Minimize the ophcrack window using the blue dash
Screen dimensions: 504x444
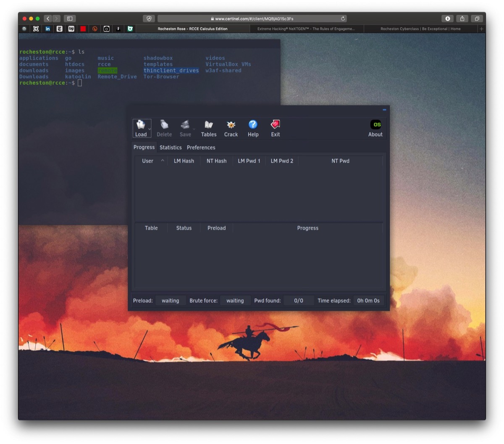[x=384, y=110]
